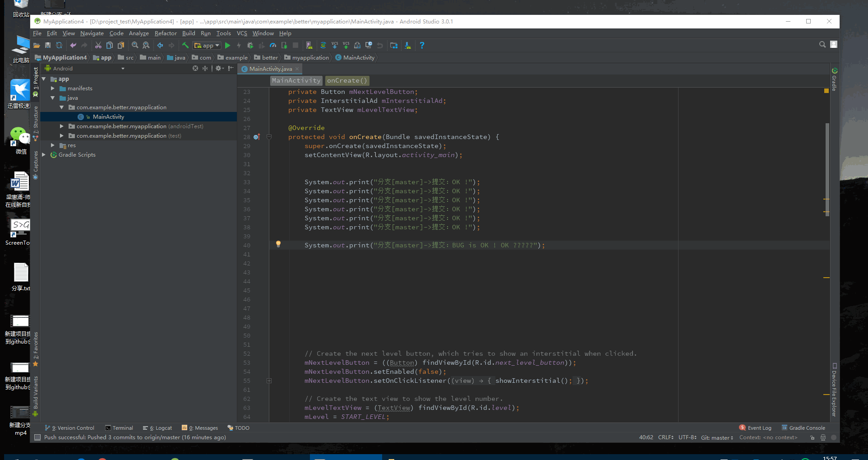This screenshot has width=868, height=460.
Task: Collapse the app module tree node
Action: pyautogui.click(x=44, y=79)
